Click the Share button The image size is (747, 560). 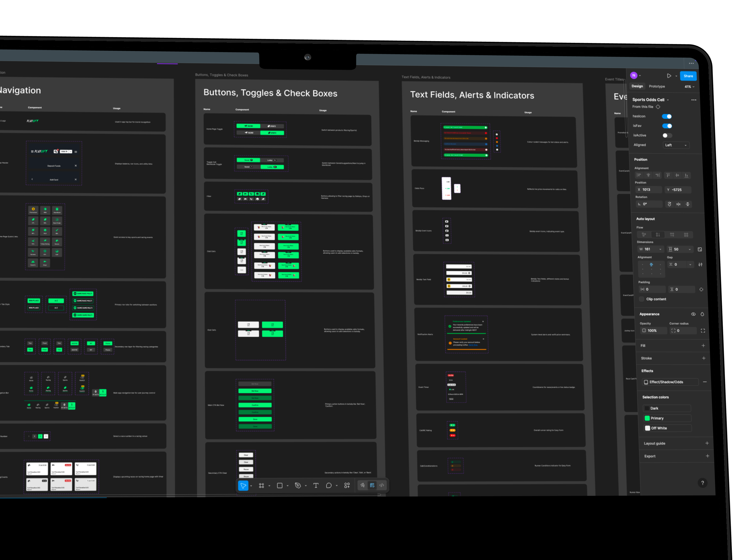[x=688, y=76]
